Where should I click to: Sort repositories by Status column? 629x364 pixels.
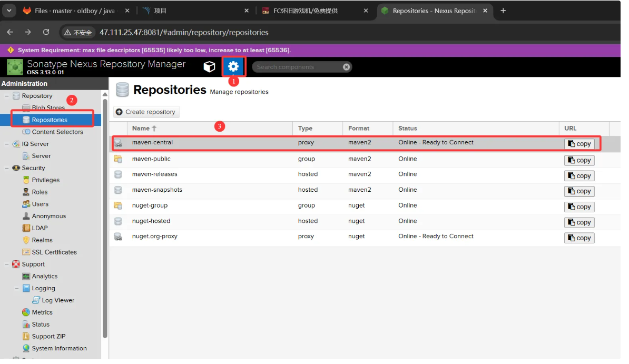coord(476,129)
